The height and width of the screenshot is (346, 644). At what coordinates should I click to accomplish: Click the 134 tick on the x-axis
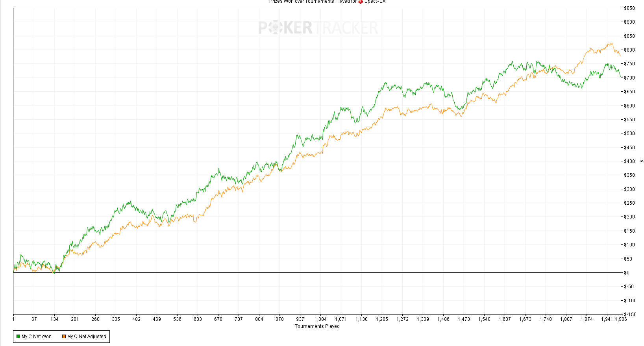coord(54,319)
